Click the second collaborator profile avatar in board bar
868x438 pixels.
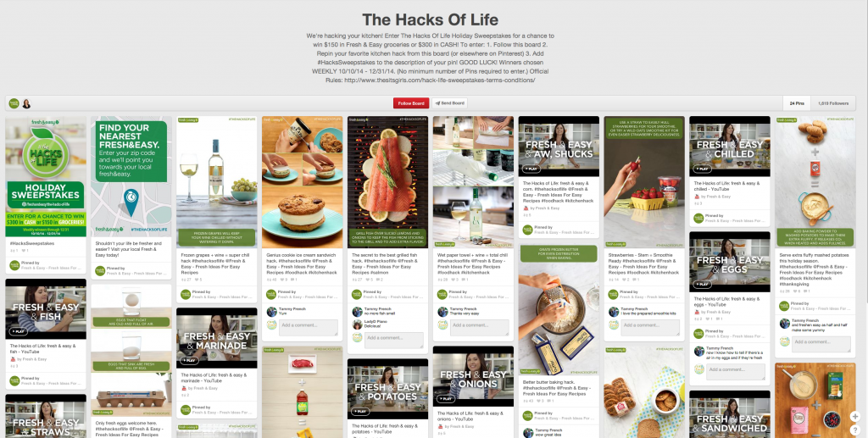click(x=26, y=103)
